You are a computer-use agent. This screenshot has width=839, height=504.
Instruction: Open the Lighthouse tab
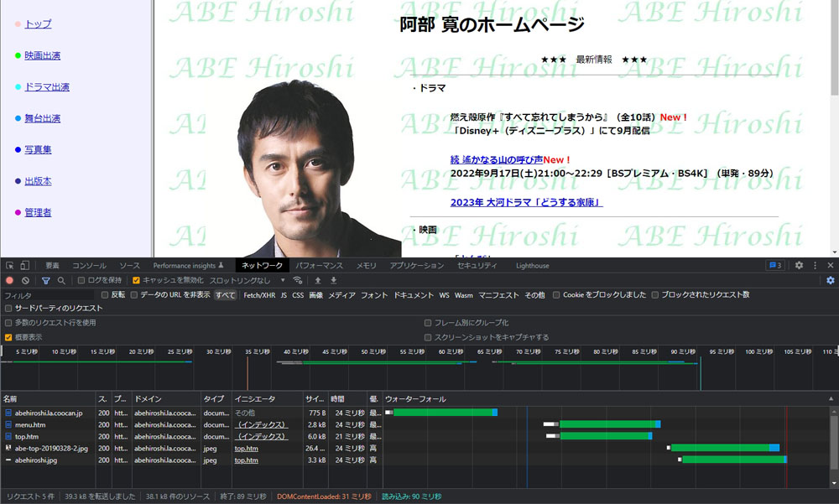point(533,265)
